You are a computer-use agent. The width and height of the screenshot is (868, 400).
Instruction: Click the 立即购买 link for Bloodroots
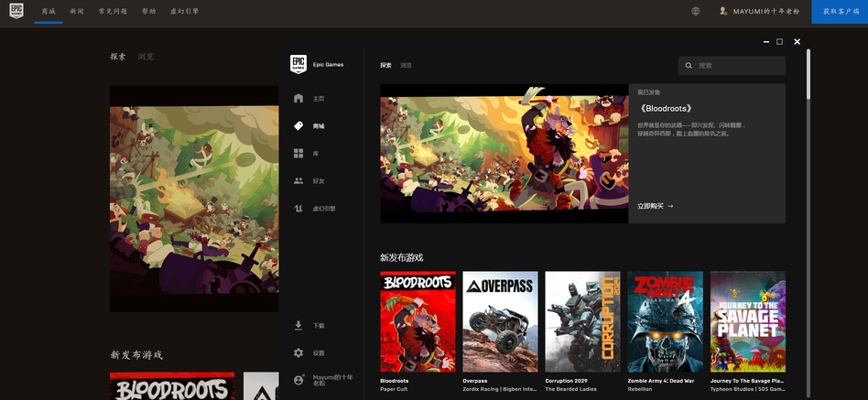[656, 206]
